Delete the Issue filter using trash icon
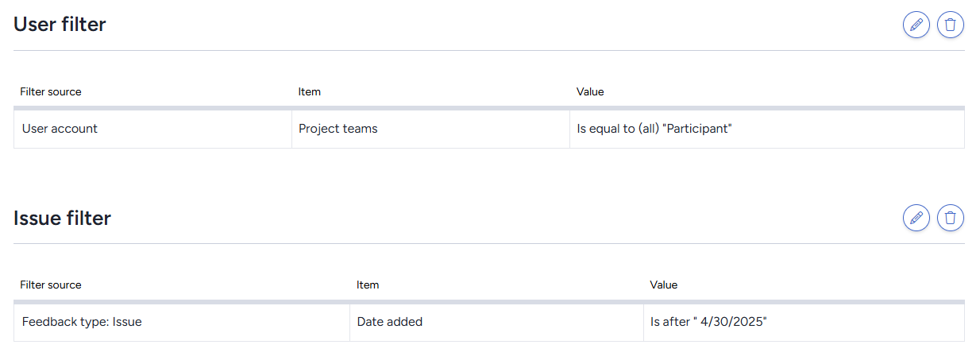The image size is (980, 364). point(951,218)
